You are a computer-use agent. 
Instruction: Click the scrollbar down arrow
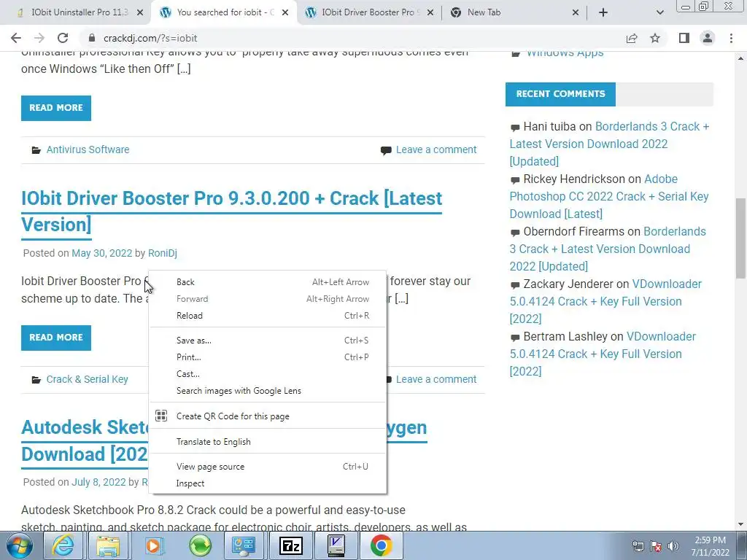click(740, 525)
